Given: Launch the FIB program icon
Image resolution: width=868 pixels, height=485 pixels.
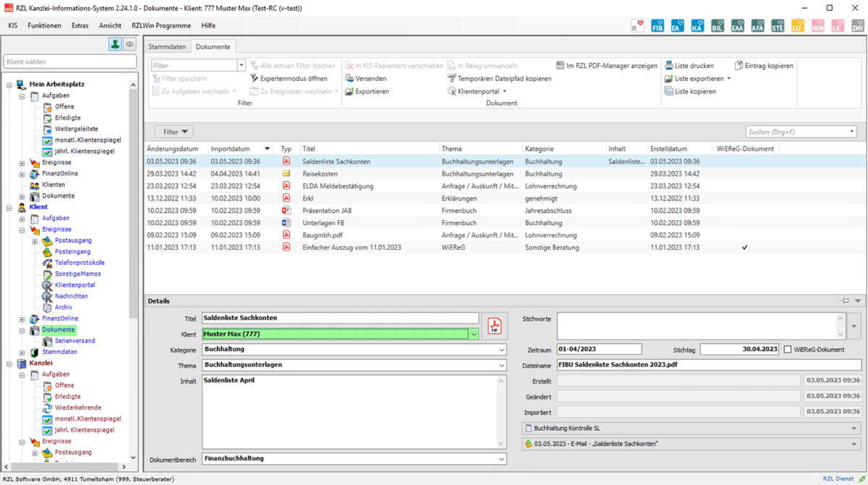Looking at the screenshot, I should [x=658, y=27].
